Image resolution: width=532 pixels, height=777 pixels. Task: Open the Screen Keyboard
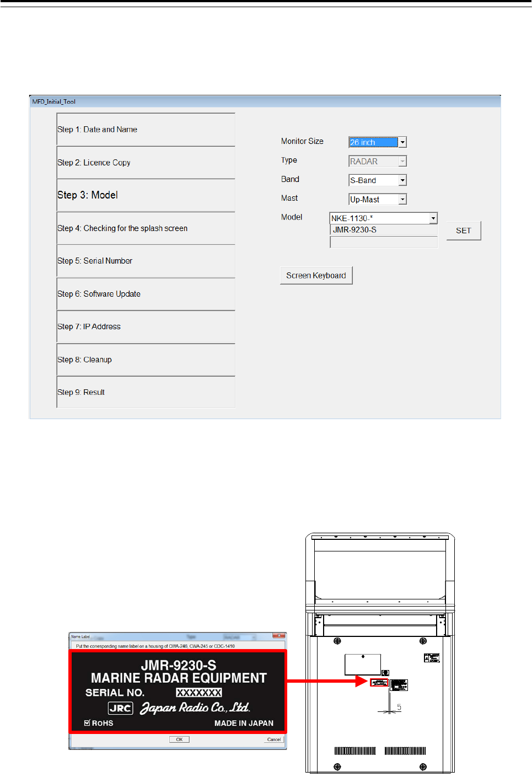(x=316, y=275)
